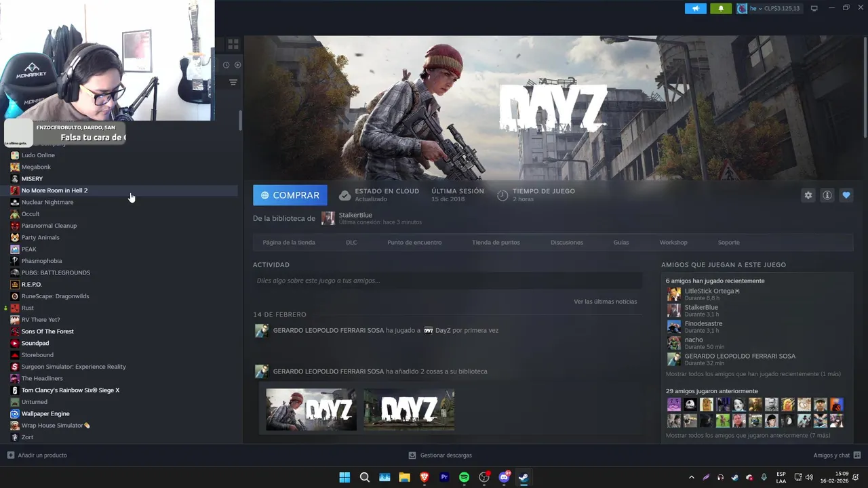
Task: Switch to Big Picture mode icon
Action: 814,8
